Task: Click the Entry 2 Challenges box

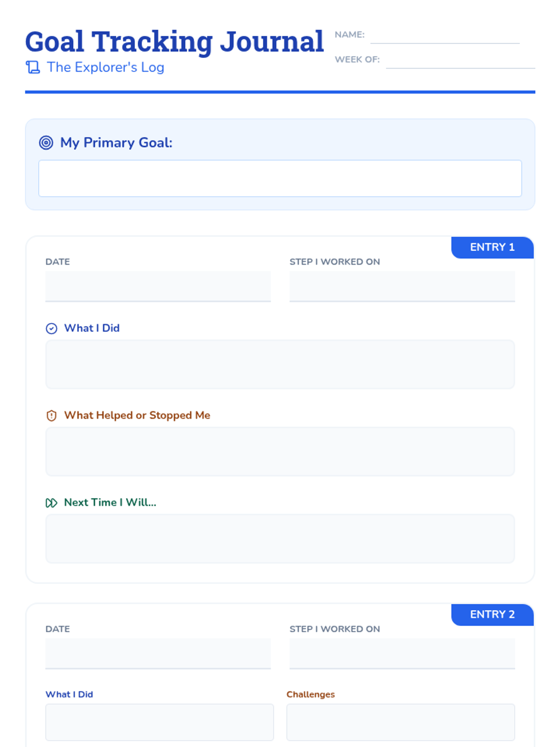Action: [x=400, y=722]
